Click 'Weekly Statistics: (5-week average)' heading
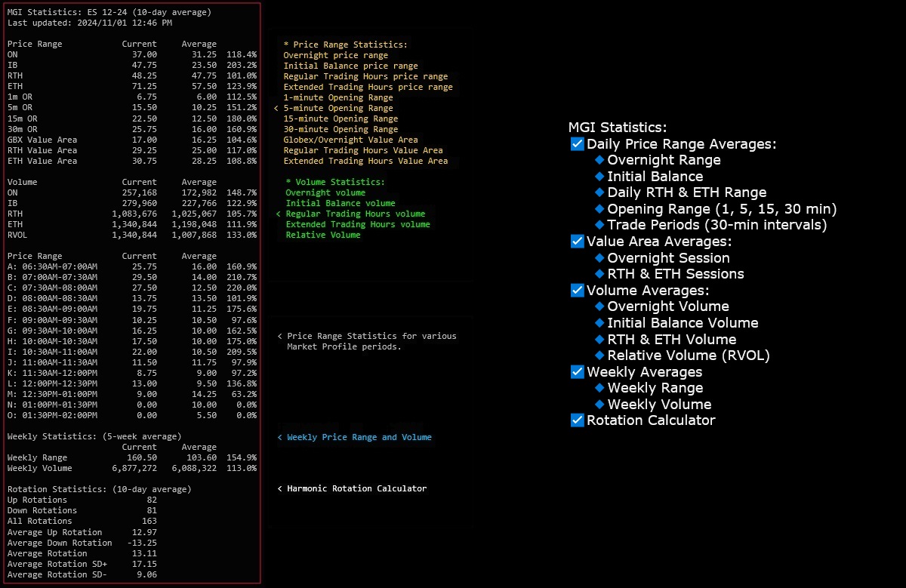Viewport: 906px width, 588px height. click(94, 436)
